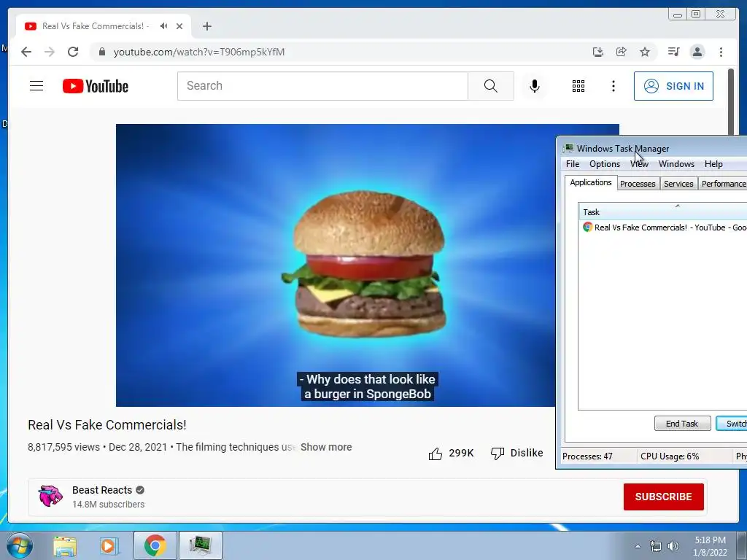The height and width of the screenshot is (560, 747).
Task: Click the search magnifier button
Action: [x=491, y=86]
